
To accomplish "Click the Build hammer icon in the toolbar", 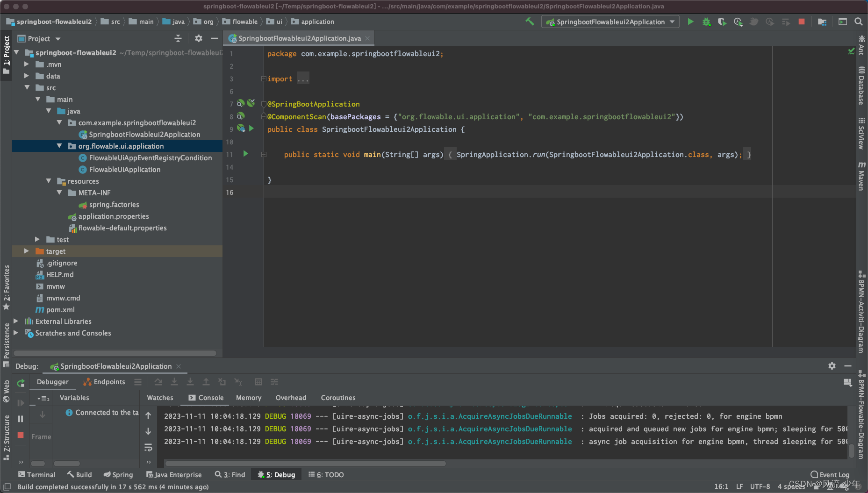I will [530, 21].
